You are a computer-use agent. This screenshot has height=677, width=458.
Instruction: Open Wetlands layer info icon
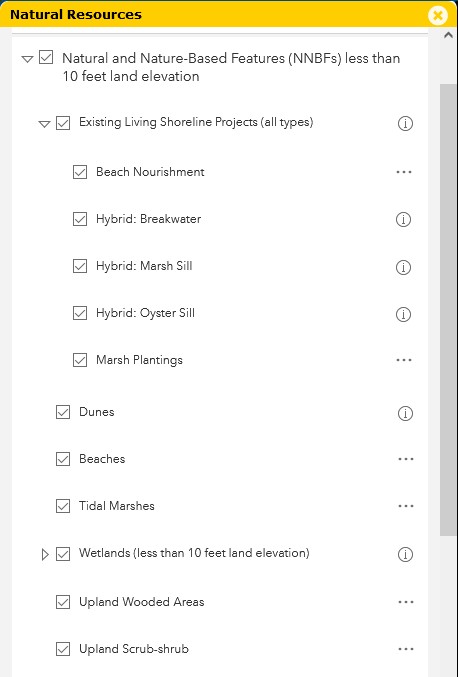pos(405,554)
